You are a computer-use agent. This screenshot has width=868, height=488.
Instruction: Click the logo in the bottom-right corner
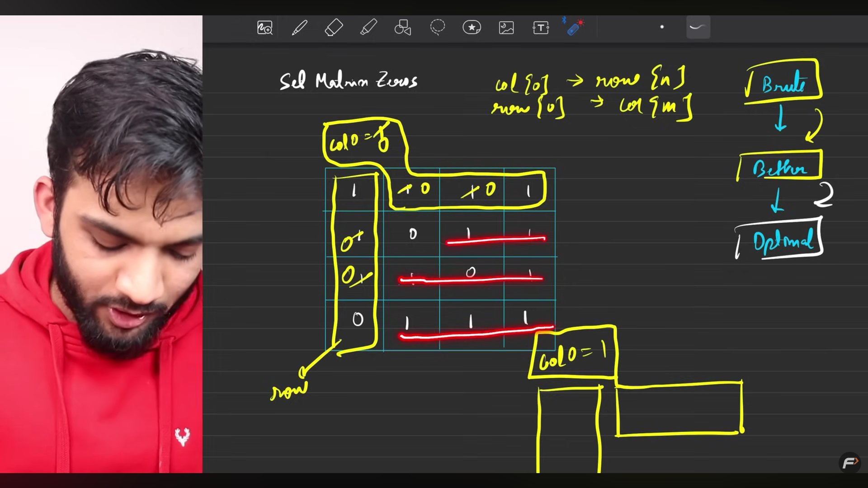849,463
